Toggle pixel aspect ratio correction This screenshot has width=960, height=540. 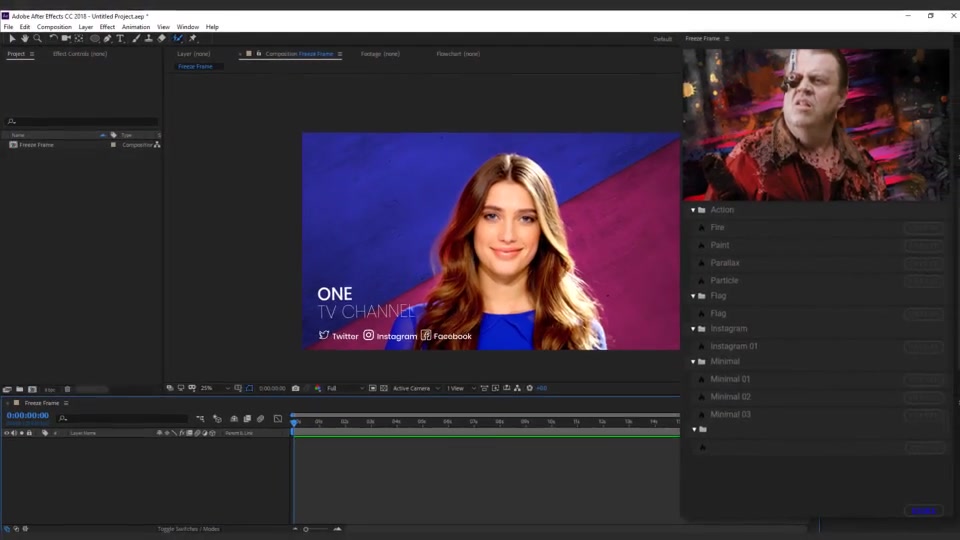[x=484, y=388]
